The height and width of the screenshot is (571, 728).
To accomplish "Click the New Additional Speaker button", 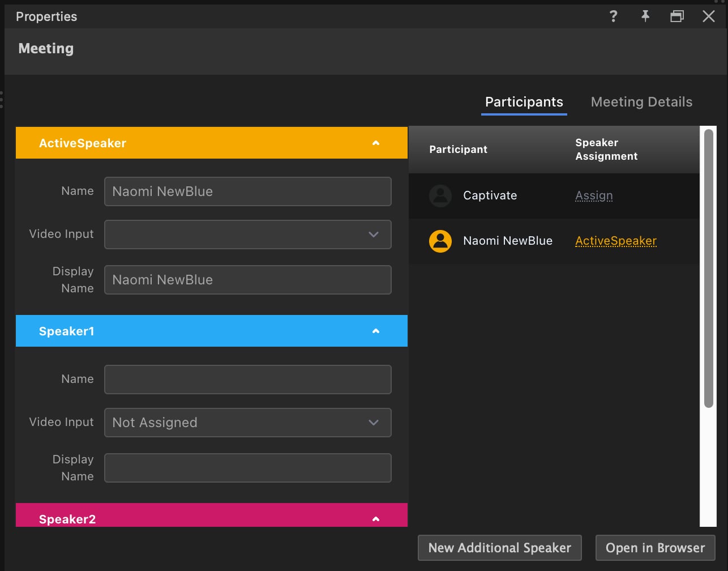I will [500, 548].
